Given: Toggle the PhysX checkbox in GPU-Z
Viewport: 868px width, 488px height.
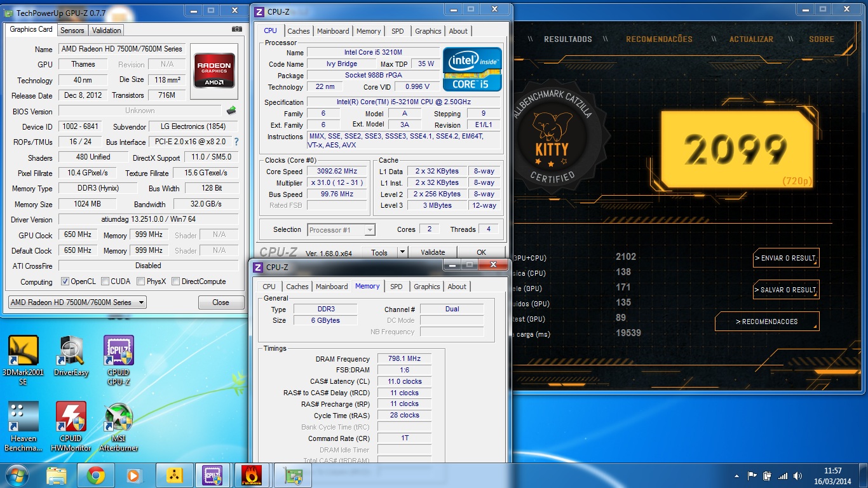Looking at the screenshot, I should point(141,281).
